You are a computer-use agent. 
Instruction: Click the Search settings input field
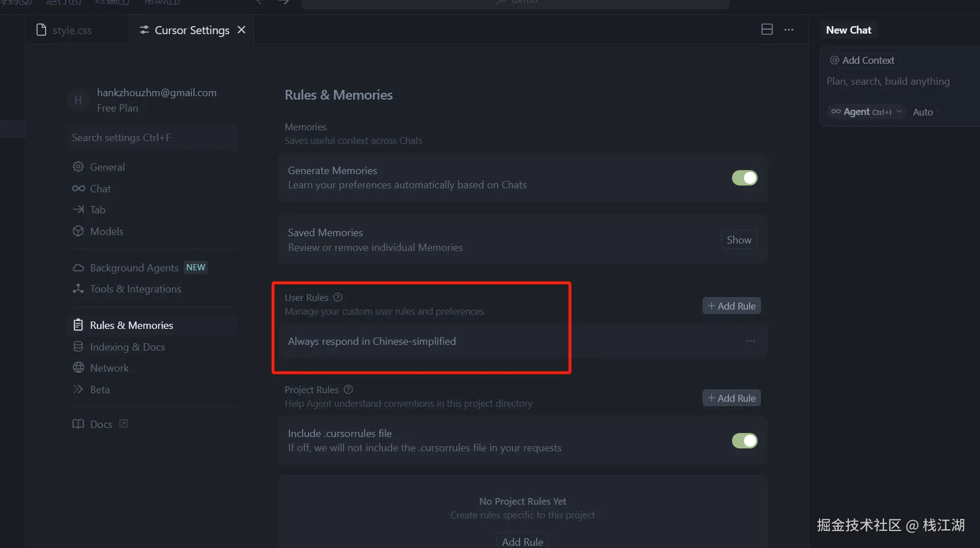[x=151, y=138]
